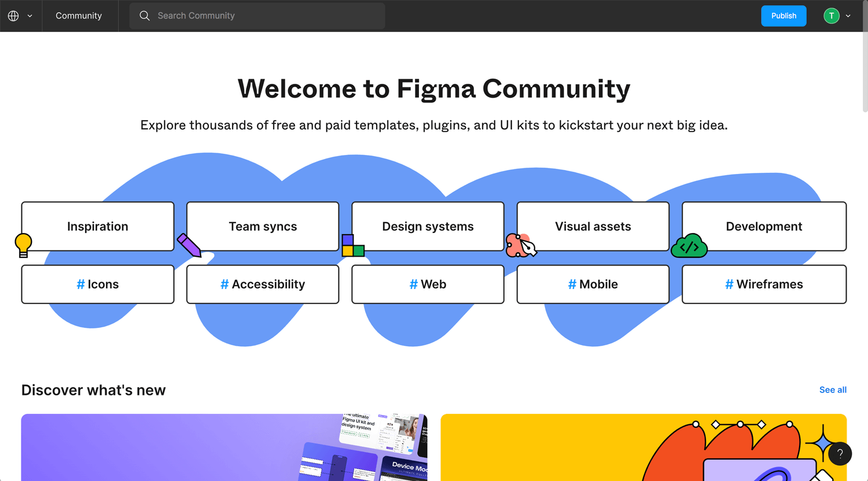Open the Development category card
Screen dimensions: 868x481
764,226
